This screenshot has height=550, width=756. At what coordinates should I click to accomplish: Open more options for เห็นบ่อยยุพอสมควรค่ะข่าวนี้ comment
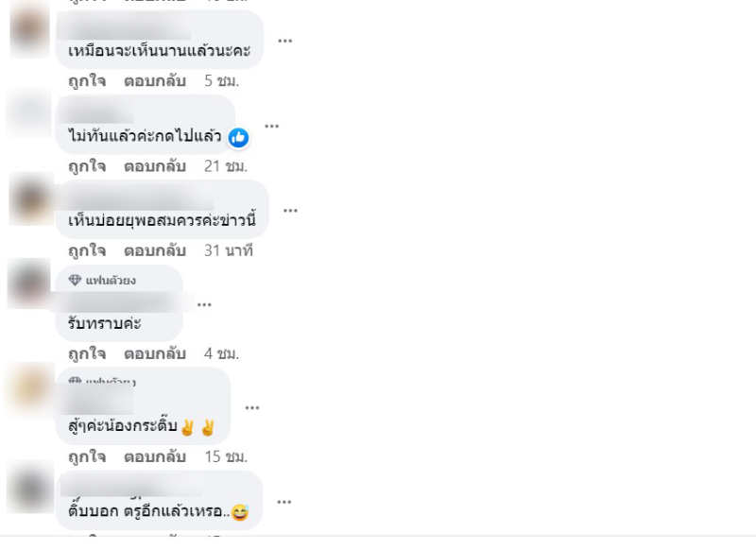coord(290,211)
